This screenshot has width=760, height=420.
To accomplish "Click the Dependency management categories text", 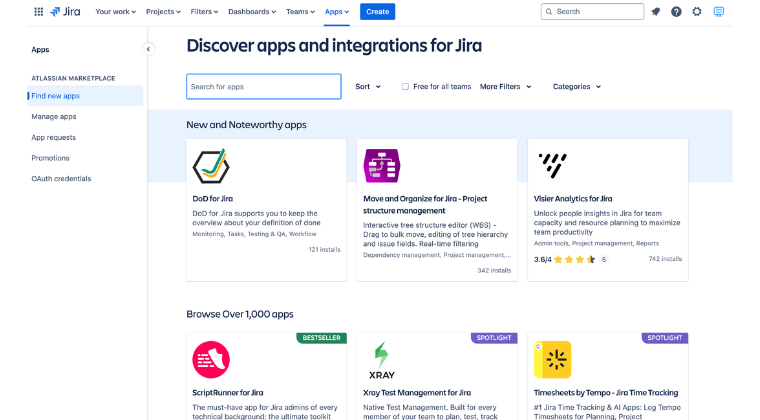I will [437, 255].
